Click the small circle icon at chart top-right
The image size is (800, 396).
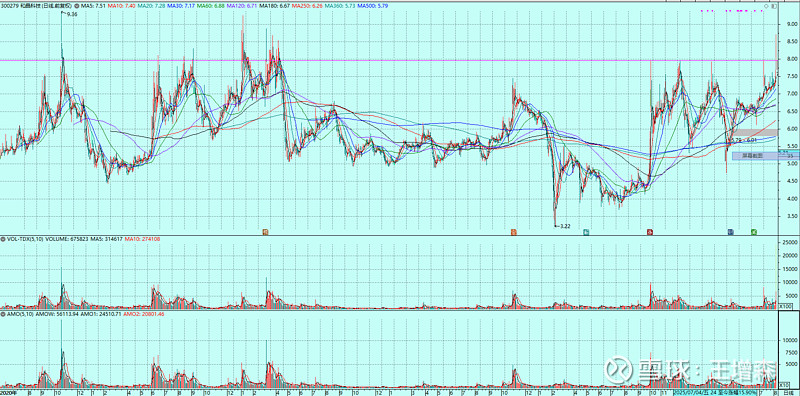[766, 6]
